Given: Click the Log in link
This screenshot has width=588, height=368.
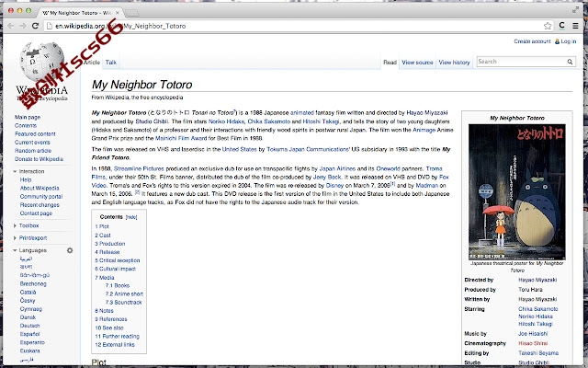Looking at the screenshot, I should tap(569, 41).
